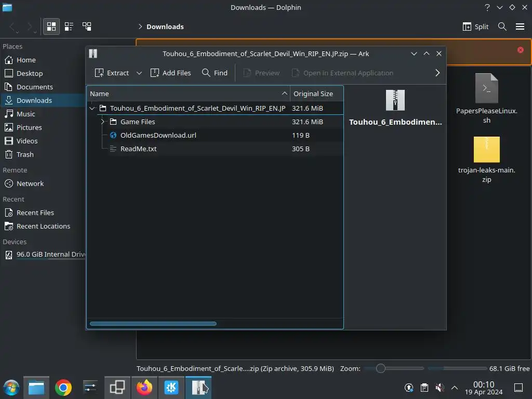Expand hidden system tray icons arrow
Screen dimensions: 532x399
pos(455,388)
